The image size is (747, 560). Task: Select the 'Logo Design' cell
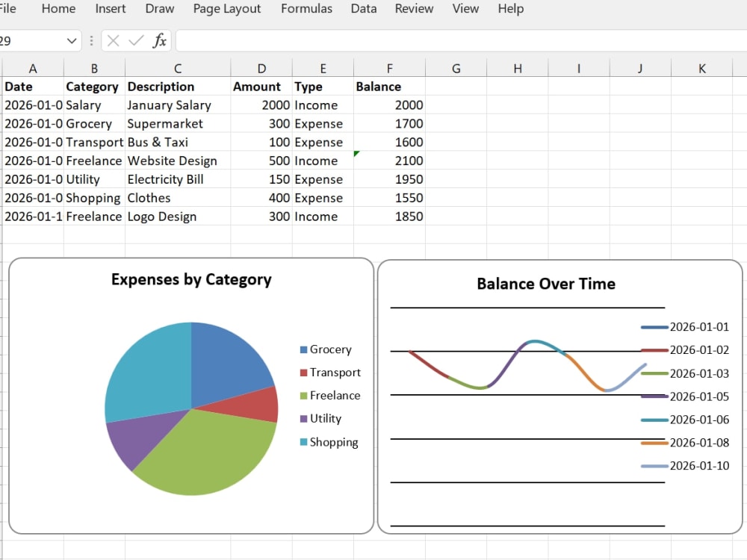(178, 217)
